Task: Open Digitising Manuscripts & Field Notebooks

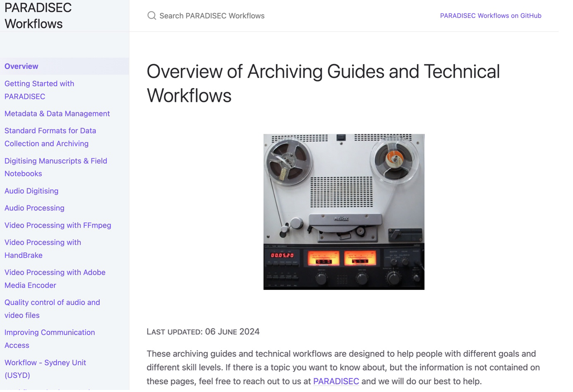Action: pos(56,167)
